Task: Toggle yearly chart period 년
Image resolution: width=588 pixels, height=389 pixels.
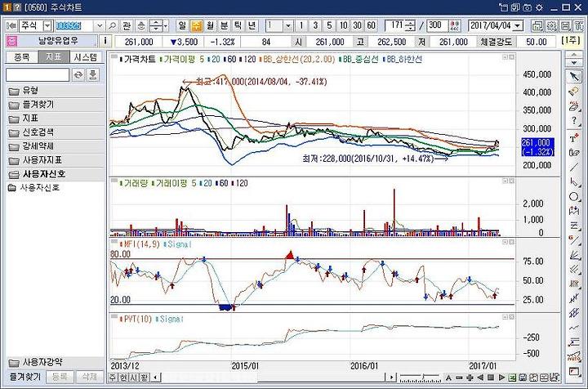Action: (252, 25)
